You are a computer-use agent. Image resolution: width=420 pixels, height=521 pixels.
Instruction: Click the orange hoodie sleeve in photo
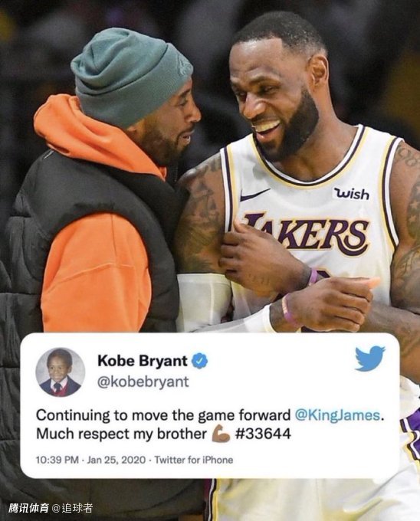point(97,273)
